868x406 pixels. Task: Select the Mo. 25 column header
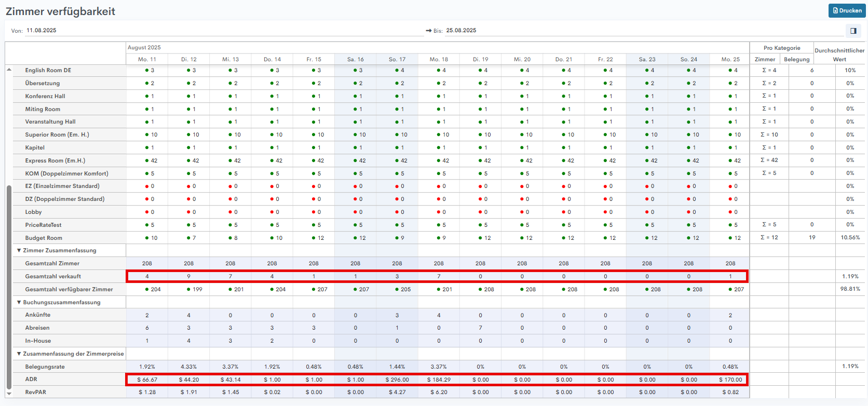(x=730, y=59)
